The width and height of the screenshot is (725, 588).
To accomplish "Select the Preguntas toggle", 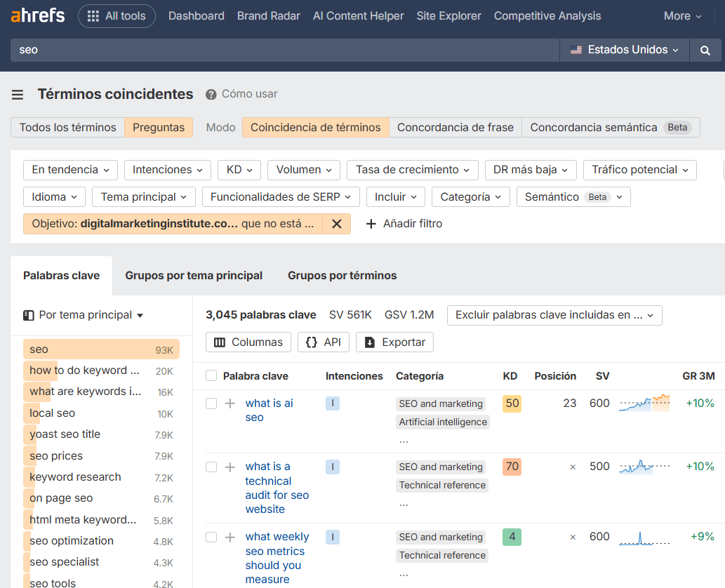I will click(159, 128).
